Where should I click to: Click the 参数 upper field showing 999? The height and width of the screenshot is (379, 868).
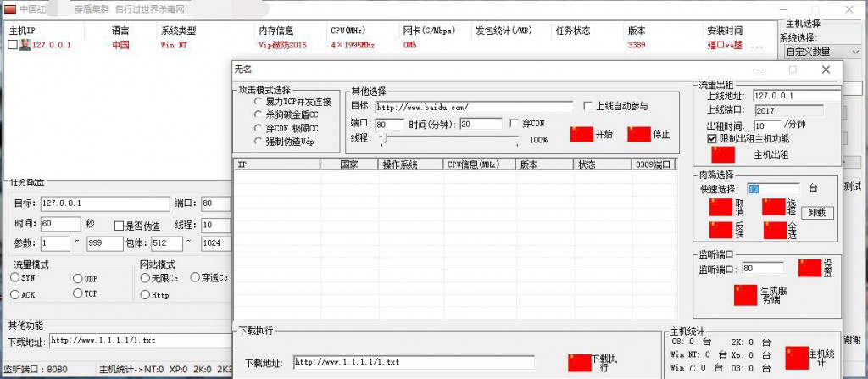105,243
